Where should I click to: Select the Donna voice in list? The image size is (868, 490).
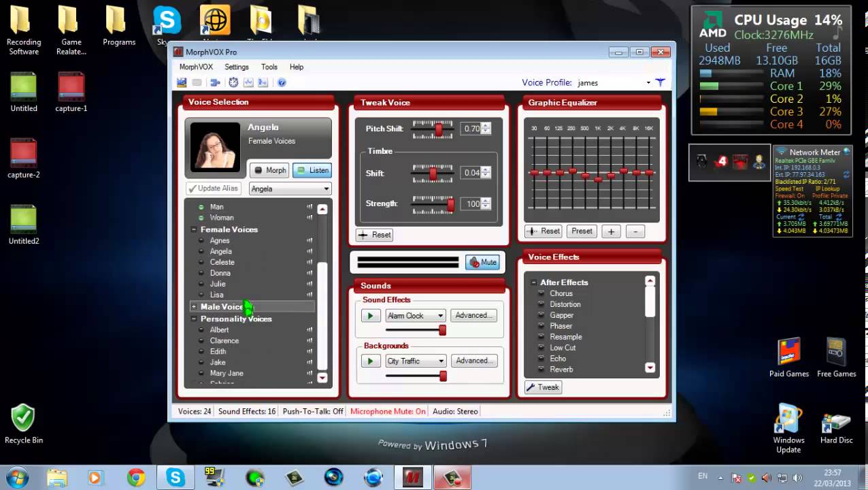[220, 273]
